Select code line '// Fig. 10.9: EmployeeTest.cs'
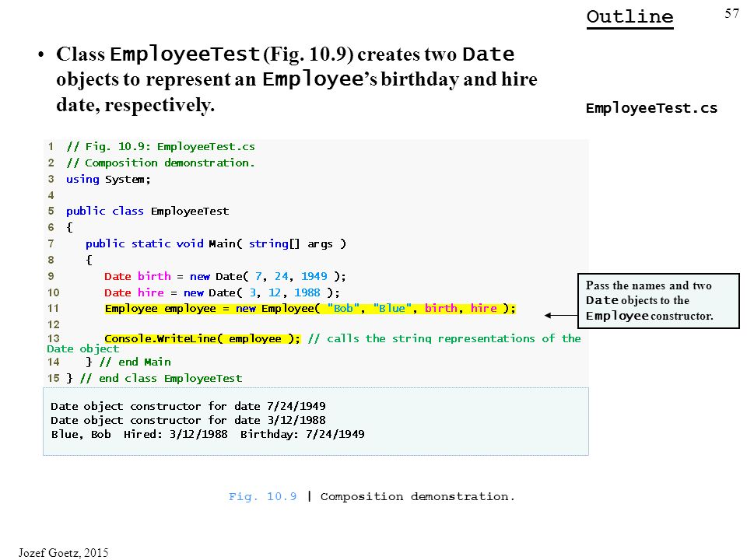 pos(160,147)
